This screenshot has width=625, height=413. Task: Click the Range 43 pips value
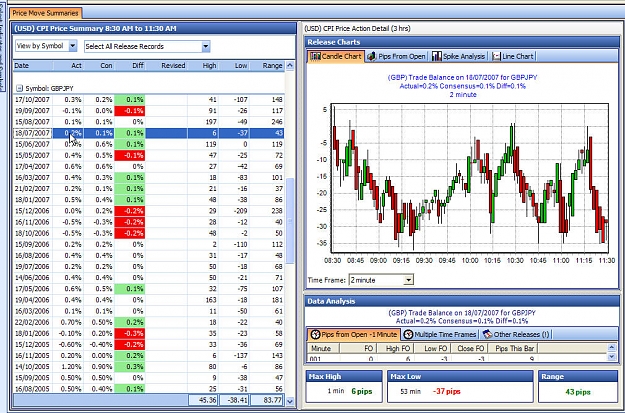578,392
